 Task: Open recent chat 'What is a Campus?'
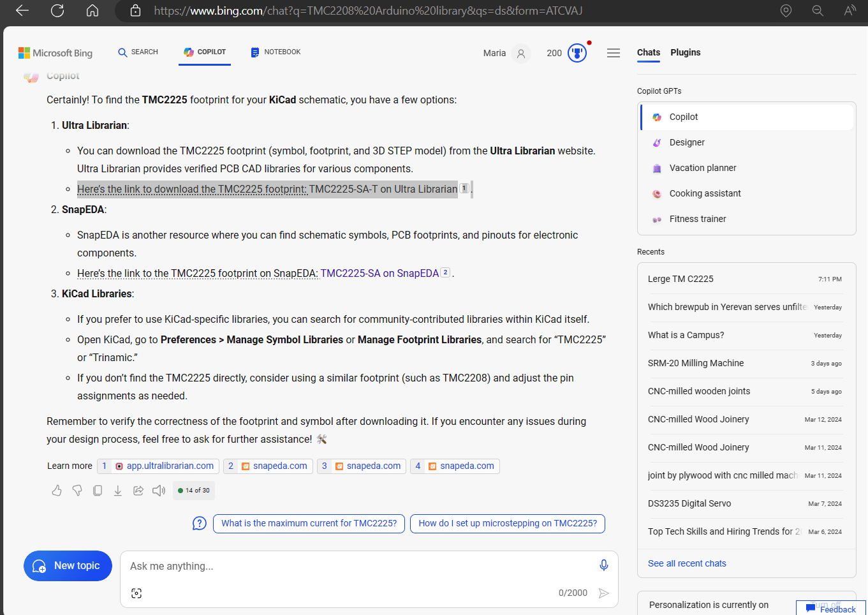click(745, 335)
